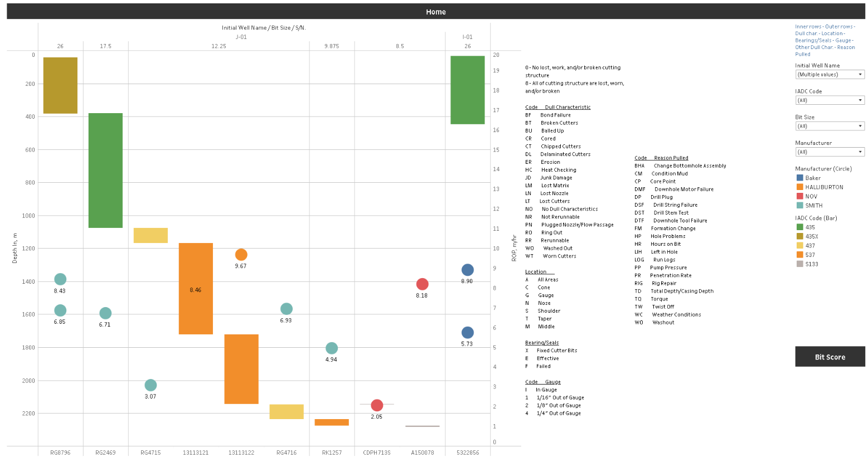Image resolution: width=868 pixels, height=457 pixels.
Task: Click the Bit Score button
Action: tap(830, 356)
